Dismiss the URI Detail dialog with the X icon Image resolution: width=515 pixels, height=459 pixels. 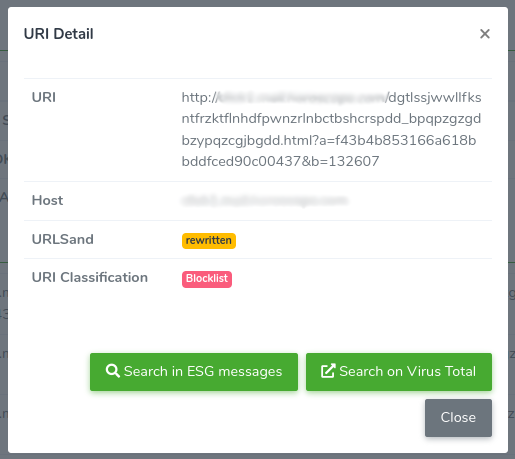point(485,34)
